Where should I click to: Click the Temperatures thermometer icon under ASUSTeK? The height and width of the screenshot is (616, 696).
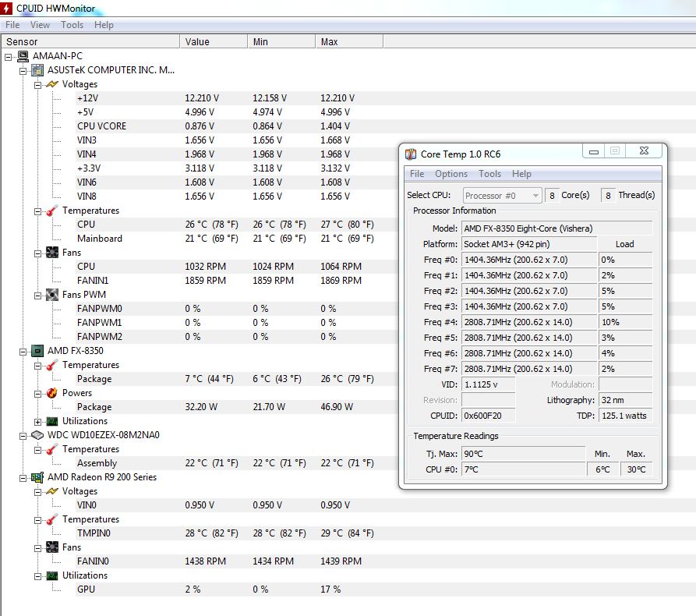52,211
